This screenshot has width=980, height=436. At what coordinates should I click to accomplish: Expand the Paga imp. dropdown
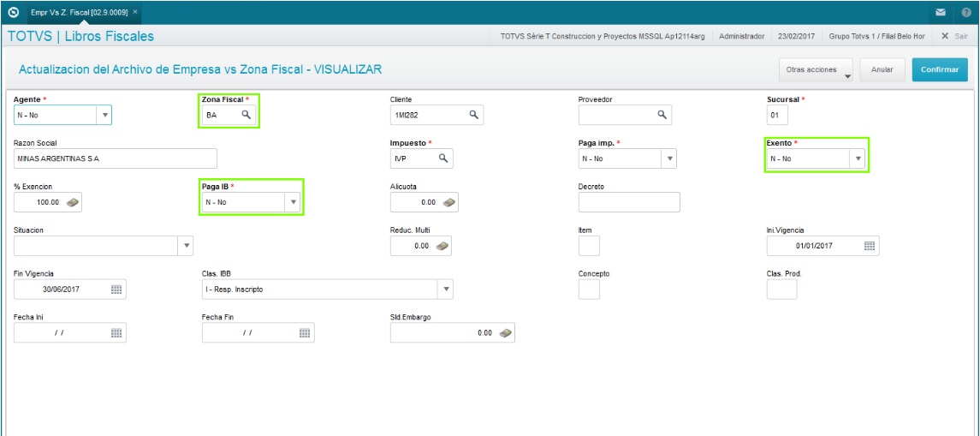pos(669,158)
